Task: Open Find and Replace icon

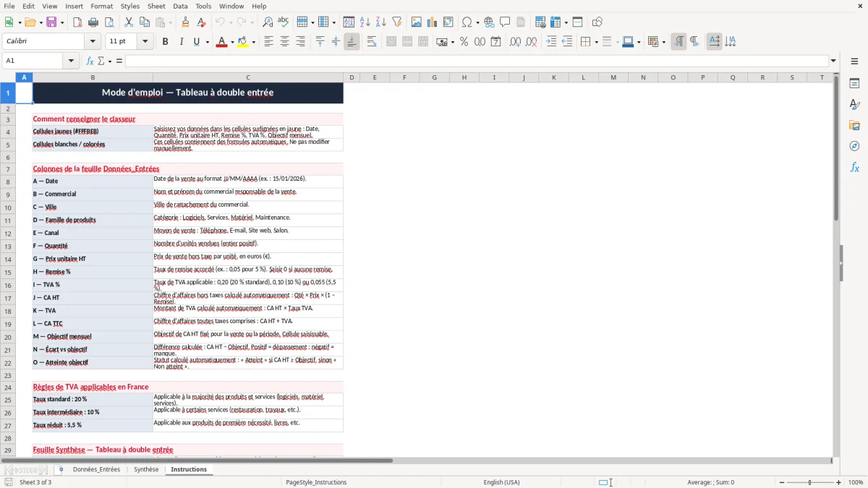Action: tap(268, 22)
